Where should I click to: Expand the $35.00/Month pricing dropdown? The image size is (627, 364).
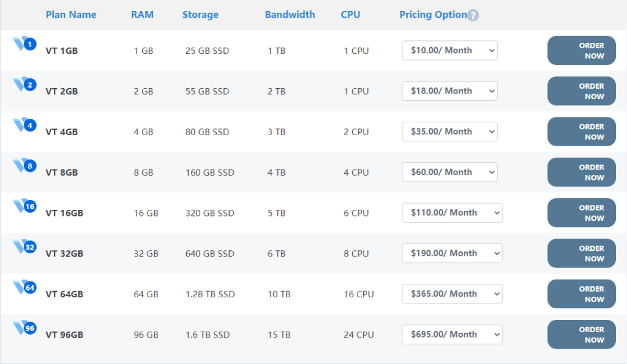(x=449, y=132)
